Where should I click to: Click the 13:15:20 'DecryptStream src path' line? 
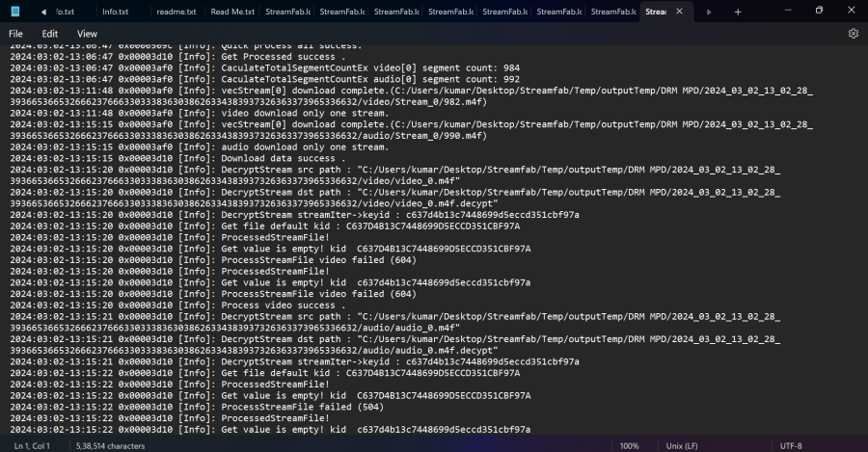(394, 170)
